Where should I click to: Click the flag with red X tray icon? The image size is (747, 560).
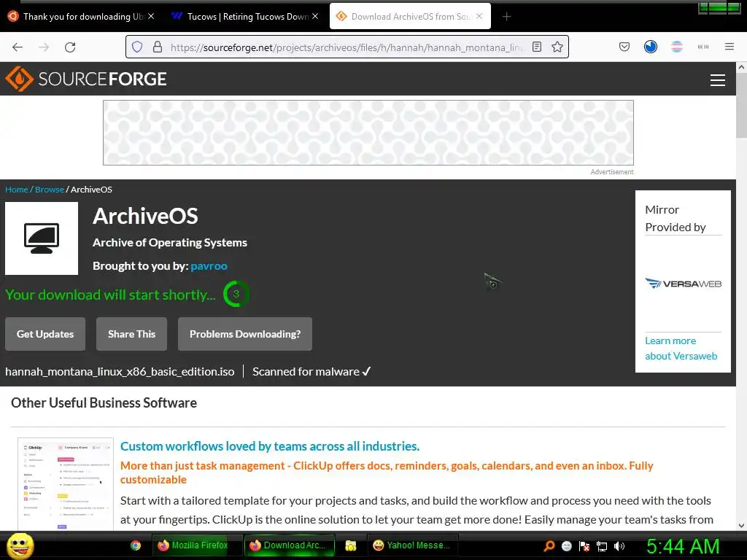pos(584,545)
